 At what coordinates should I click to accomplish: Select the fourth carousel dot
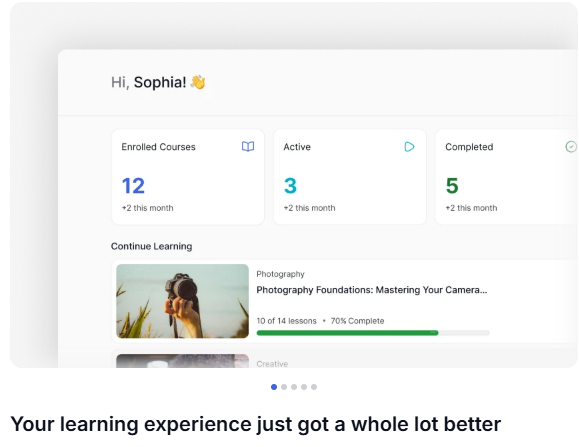(304, 387)
